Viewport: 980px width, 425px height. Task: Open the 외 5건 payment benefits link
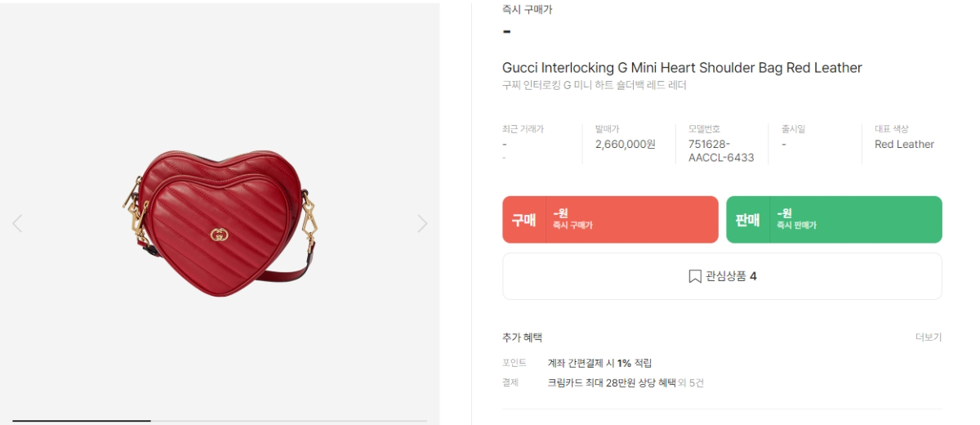pos(691,382)
